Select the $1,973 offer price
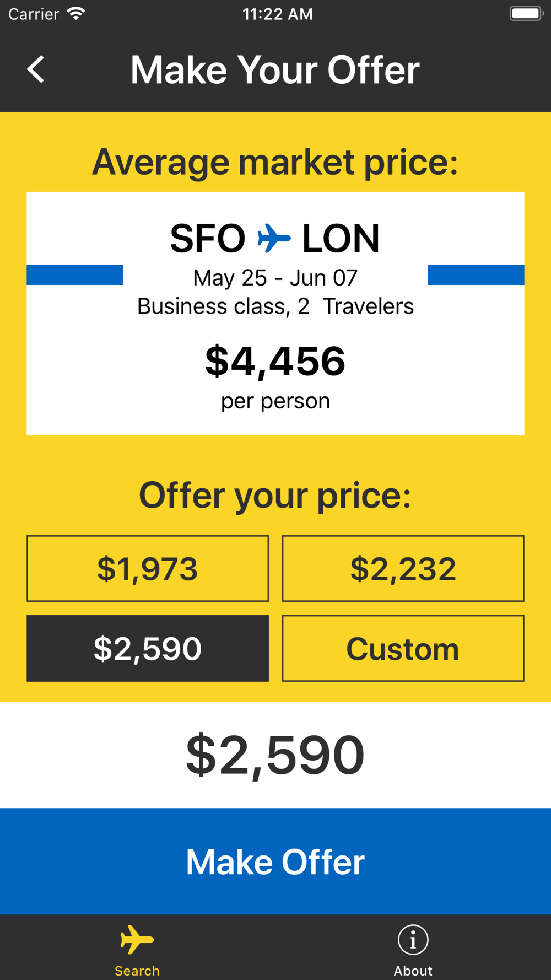 coord(148,568)
